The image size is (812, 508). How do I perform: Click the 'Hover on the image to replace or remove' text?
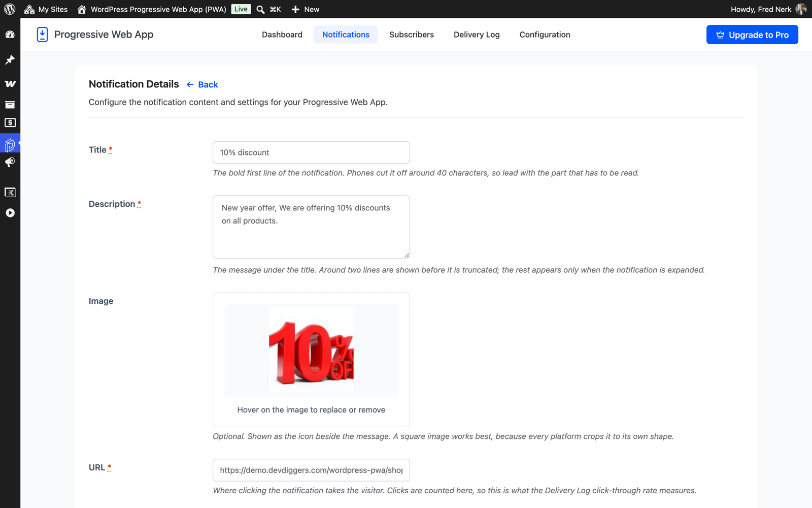click(311, 410)
